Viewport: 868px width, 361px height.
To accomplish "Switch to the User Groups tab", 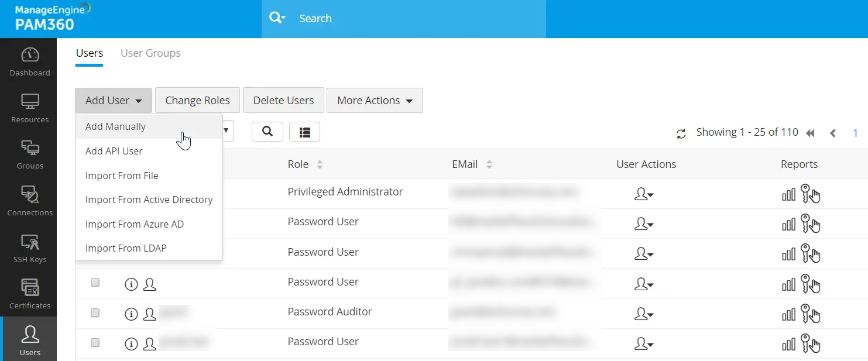I will pos(150,53).
